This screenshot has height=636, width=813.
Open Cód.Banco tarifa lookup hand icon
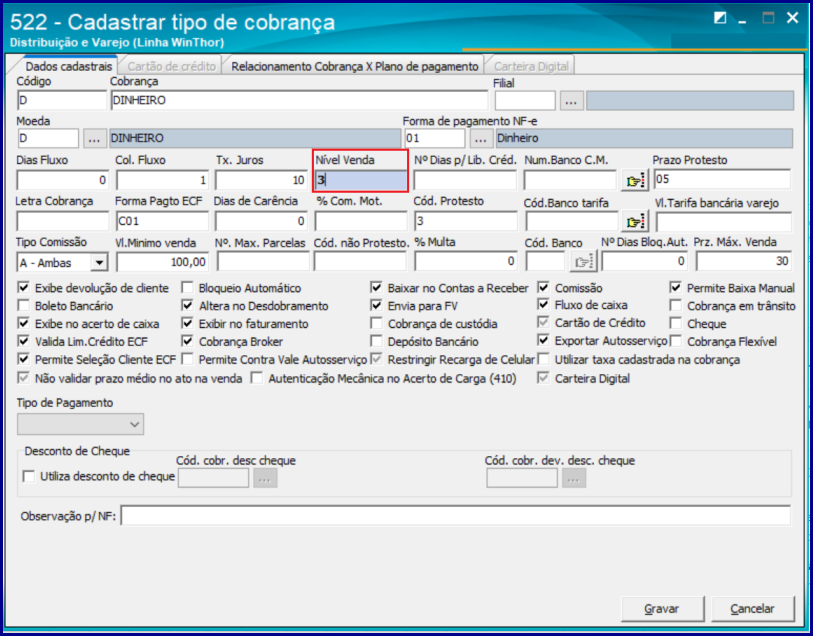point(635,222)
